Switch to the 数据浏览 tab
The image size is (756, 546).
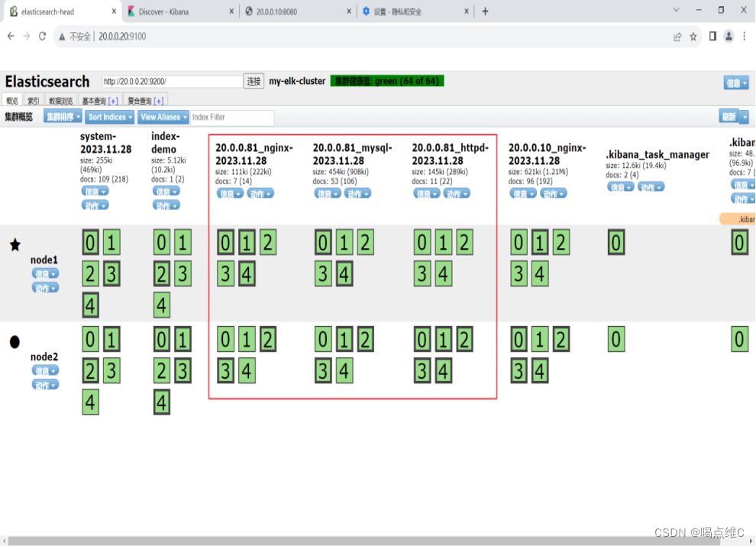61,100
